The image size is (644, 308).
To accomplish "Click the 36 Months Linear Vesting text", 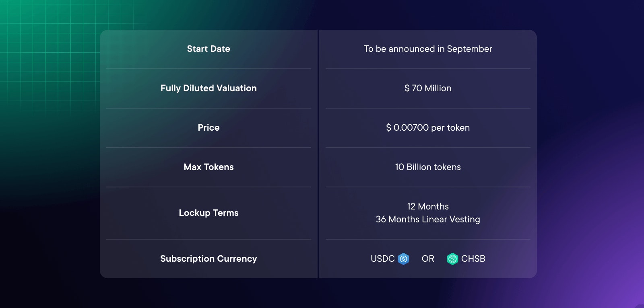I will click(x=428, y=219).
